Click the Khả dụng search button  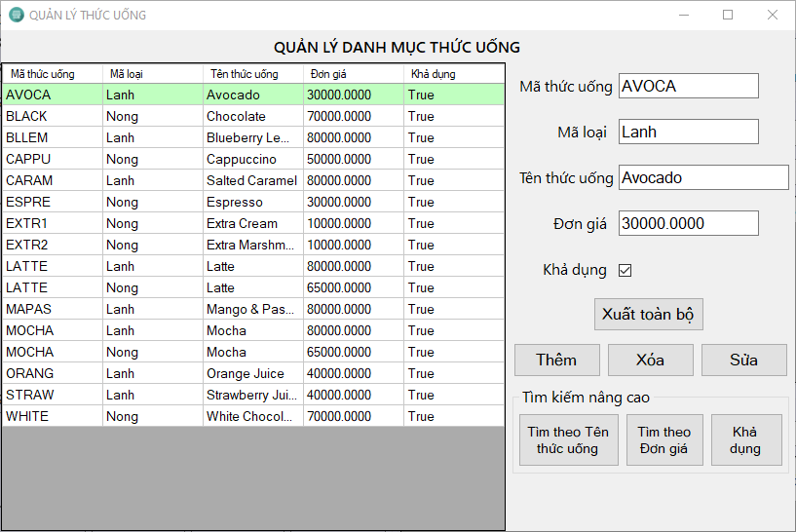745,440
